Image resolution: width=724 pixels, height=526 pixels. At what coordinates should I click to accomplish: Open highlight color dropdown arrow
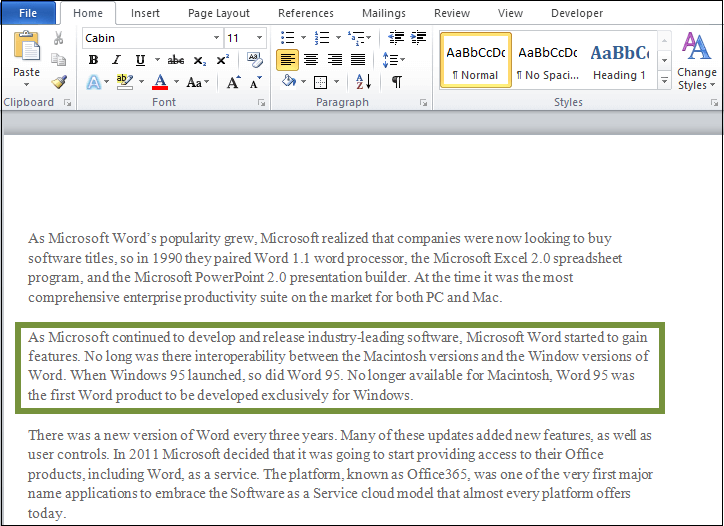141,82
